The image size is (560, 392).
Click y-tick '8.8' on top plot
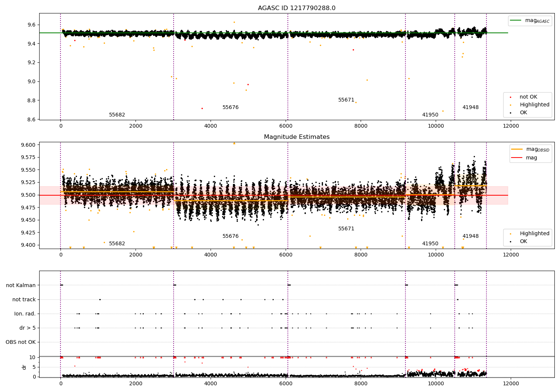(32, 101)
